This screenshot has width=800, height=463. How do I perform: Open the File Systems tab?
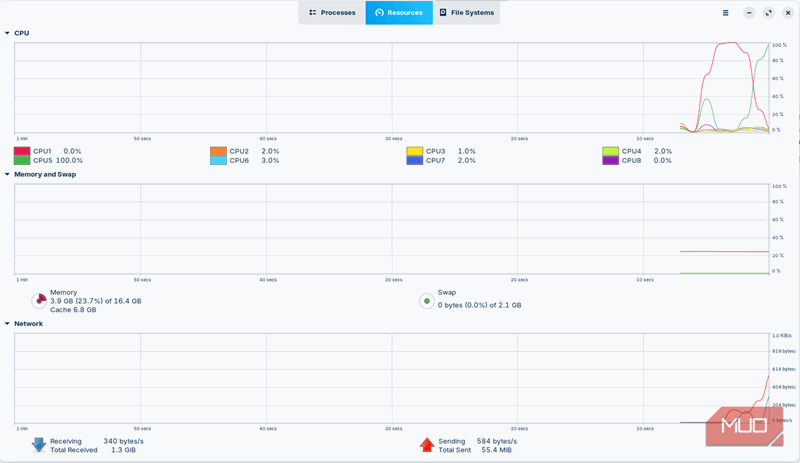(x=466, y=13)
